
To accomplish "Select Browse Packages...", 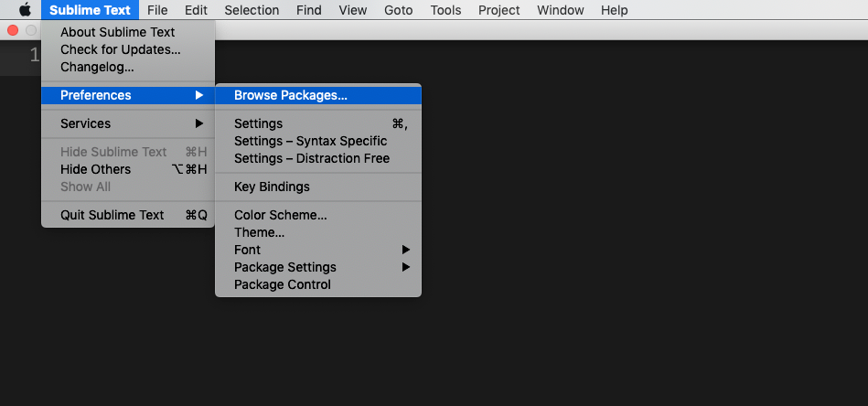I will tap(318, 95).
